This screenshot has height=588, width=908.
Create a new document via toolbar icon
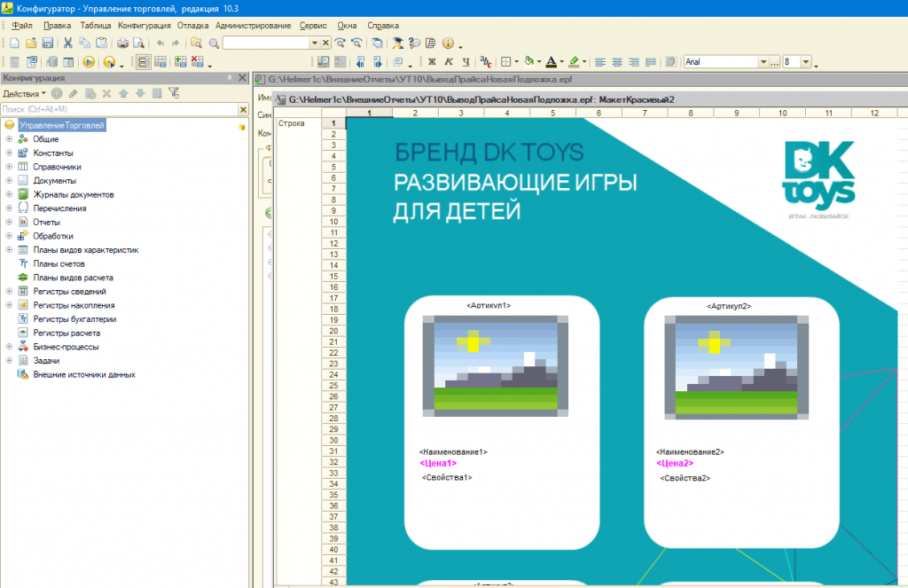pos(14,43)
